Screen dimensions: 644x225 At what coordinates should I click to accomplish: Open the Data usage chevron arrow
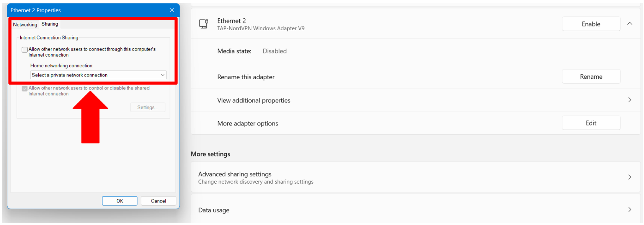click(x=629, y=210)
